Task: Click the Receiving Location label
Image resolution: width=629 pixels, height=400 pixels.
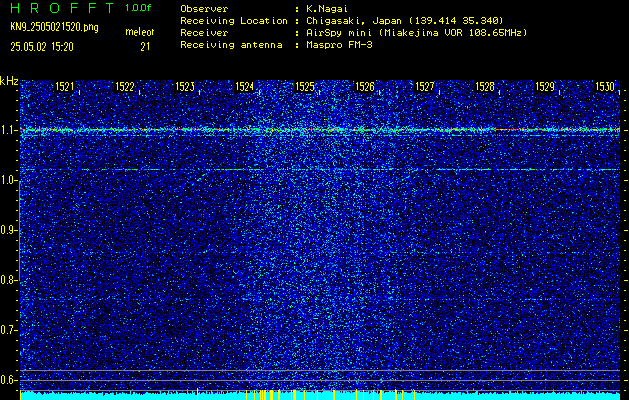Action: point(234,20)
